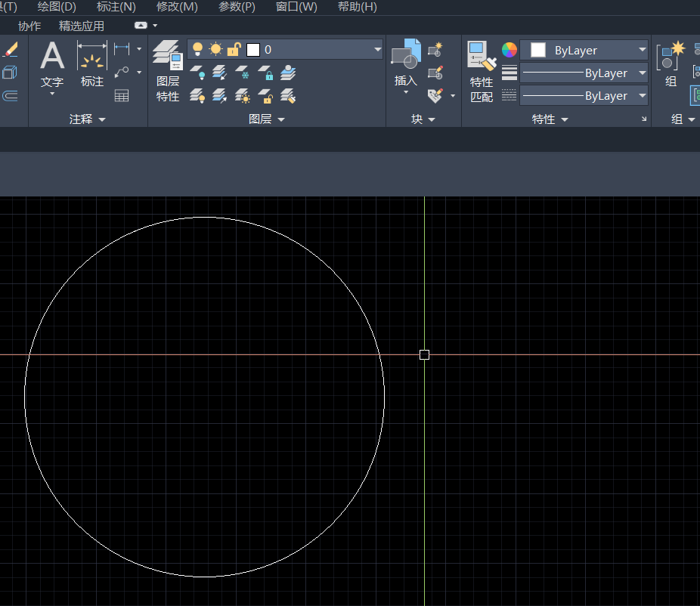Open the 帮助(H) help menu
This screenshot has width=700, height=606.
click(357, 7)
